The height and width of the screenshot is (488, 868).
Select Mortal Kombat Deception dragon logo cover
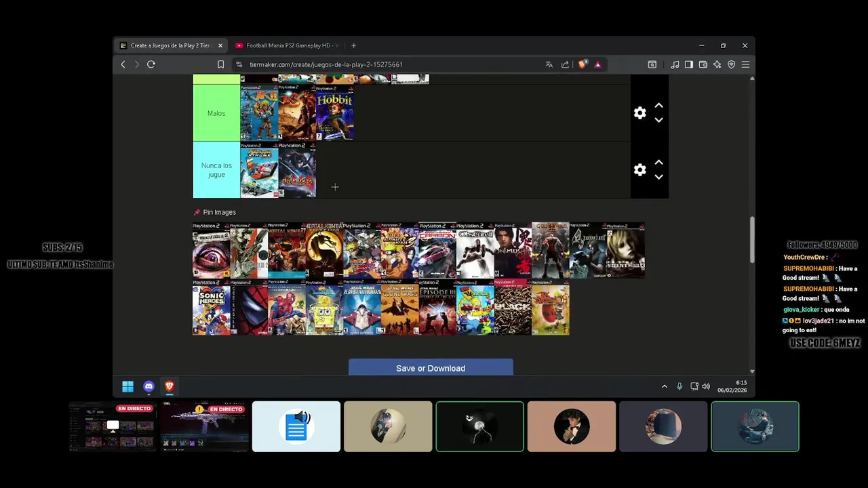[x=324, y=251]
